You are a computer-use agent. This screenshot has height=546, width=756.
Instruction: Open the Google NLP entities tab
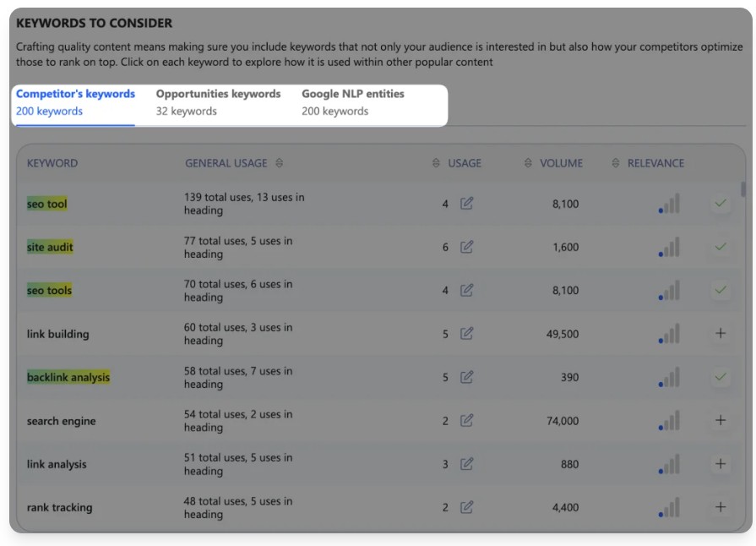(x=352, y=101)
